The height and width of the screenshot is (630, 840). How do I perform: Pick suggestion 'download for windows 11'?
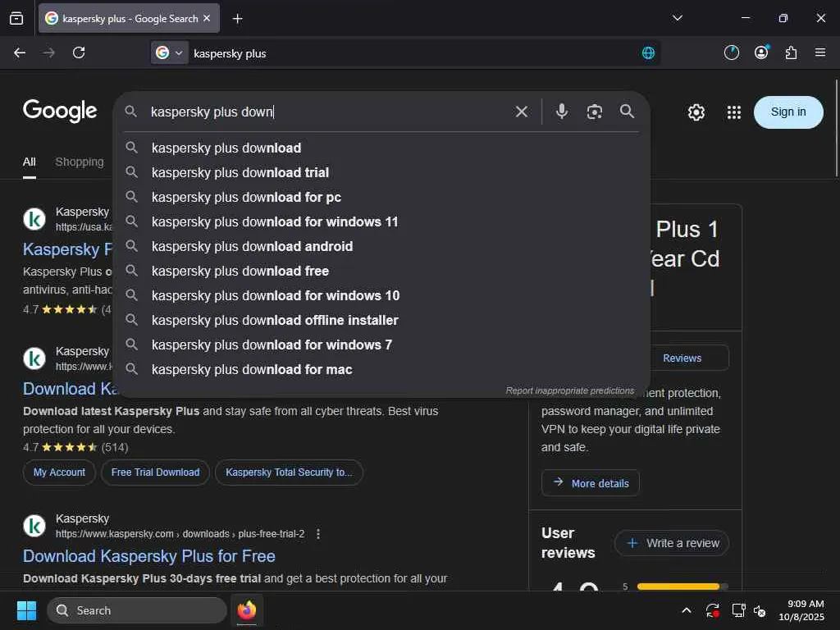click(x=381, y=221)
